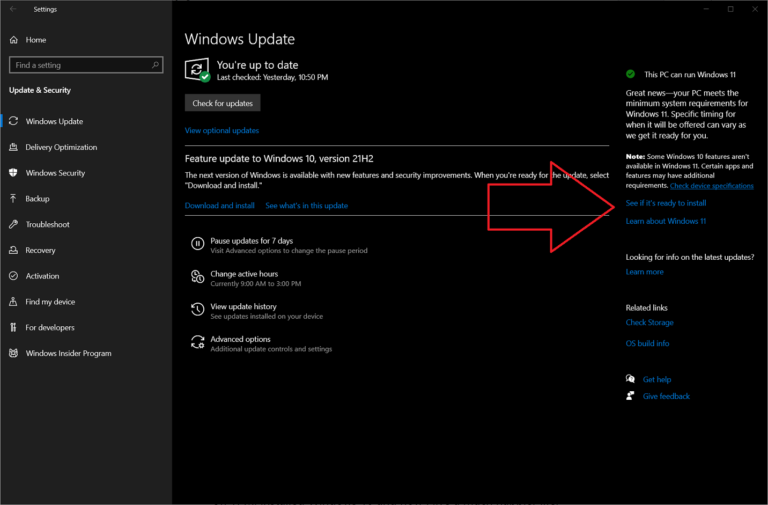Click the Troubleshoot wrench icon

point(14,224)
